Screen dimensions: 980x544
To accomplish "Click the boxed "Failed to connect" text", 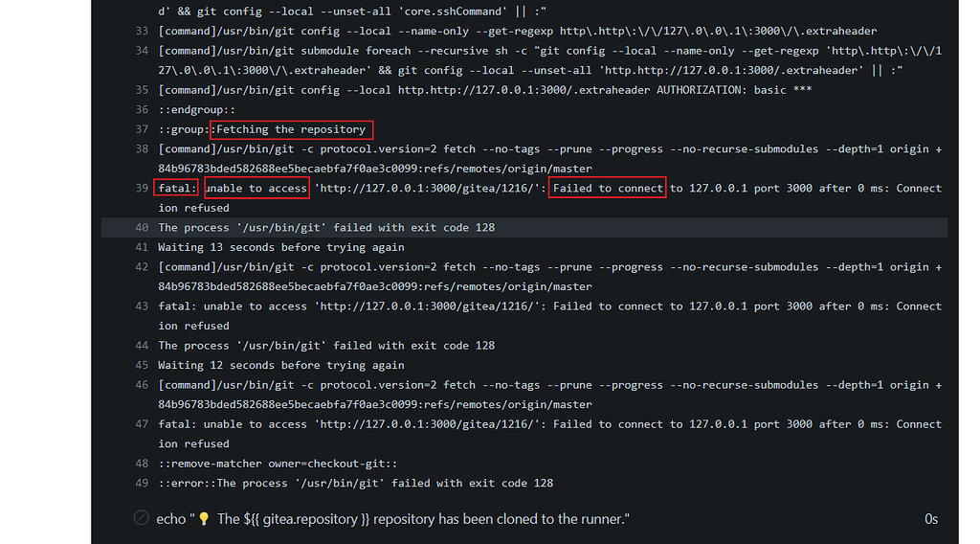I will (x=608, y=189).
